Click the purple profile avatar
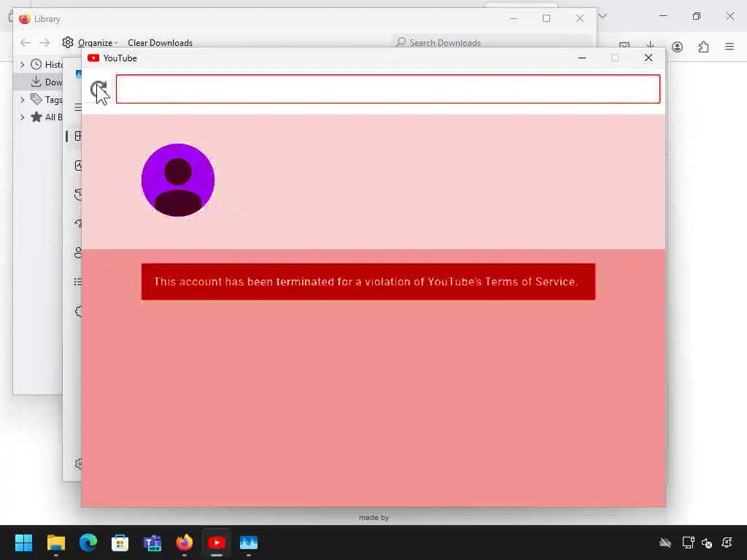Viewport: 747px width, 560px height. [x=178, y=180]
